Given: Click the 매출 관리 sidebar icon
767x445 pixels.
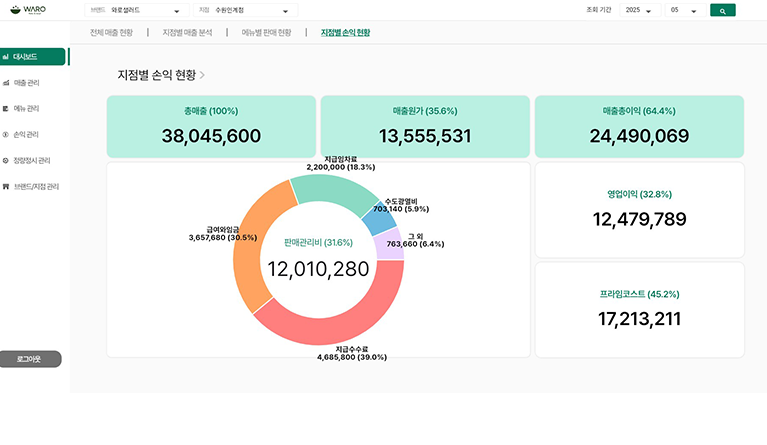Looking at the screenshot, I should click(6, 83).
